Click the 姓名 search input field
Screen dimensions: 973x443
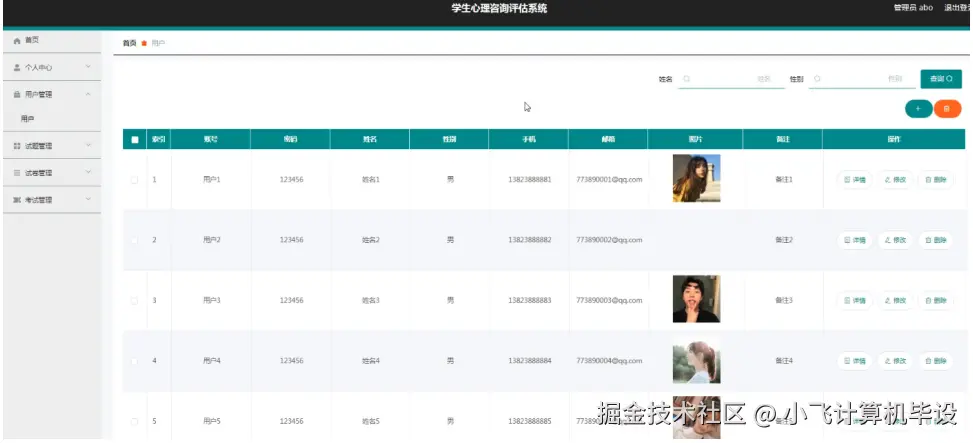(731, 79)
